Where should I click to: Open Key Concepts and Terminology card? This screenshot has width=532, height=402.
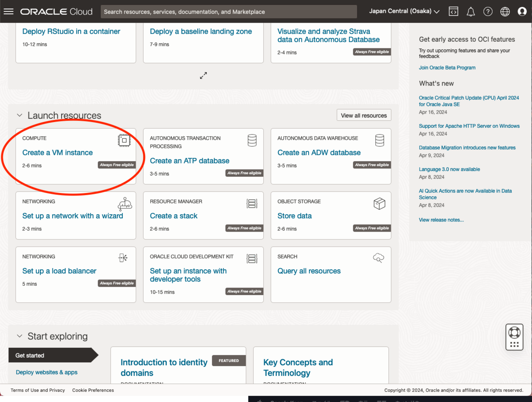[298, 368]
